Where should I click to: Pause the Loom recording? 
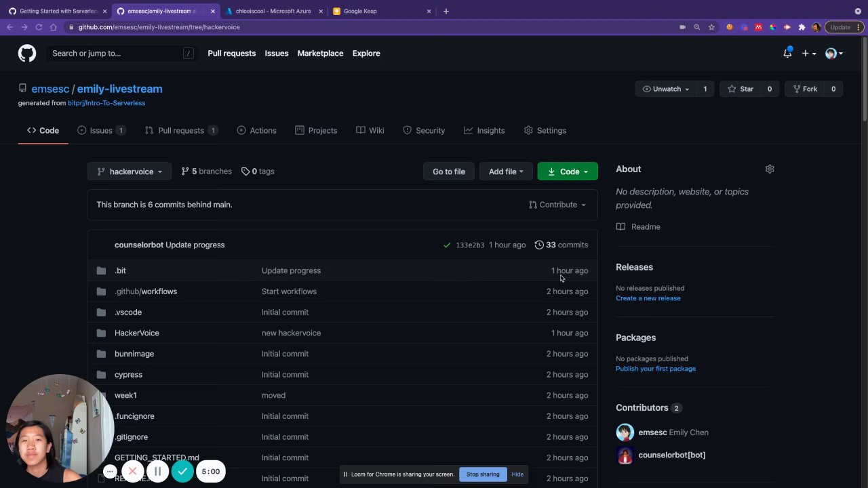click(x=157, y=472)
